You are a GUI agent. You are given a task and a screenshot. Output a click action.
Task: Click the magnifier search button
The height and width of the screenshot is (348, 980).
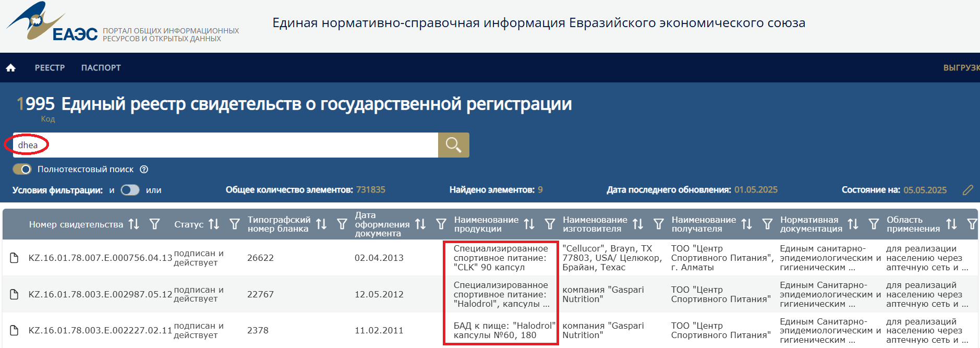(x=454, y=145)
